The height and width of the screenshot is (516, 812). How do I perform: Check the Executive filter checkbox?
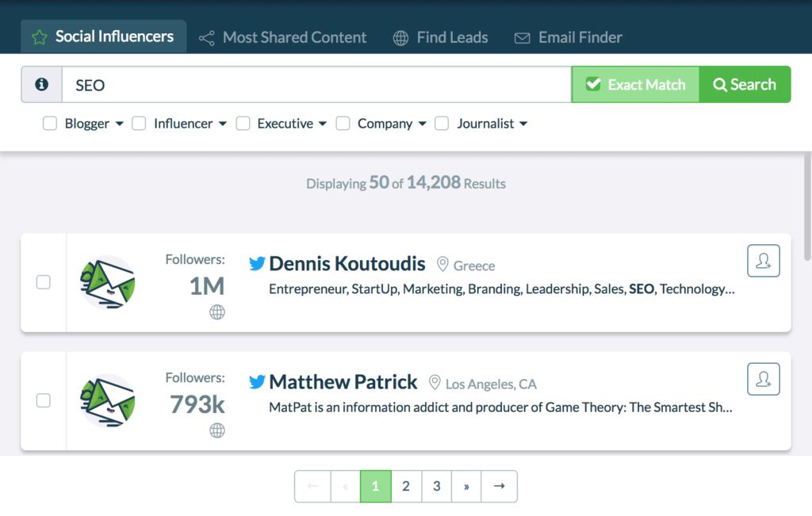pyautogui.click(x=243, y=124)
